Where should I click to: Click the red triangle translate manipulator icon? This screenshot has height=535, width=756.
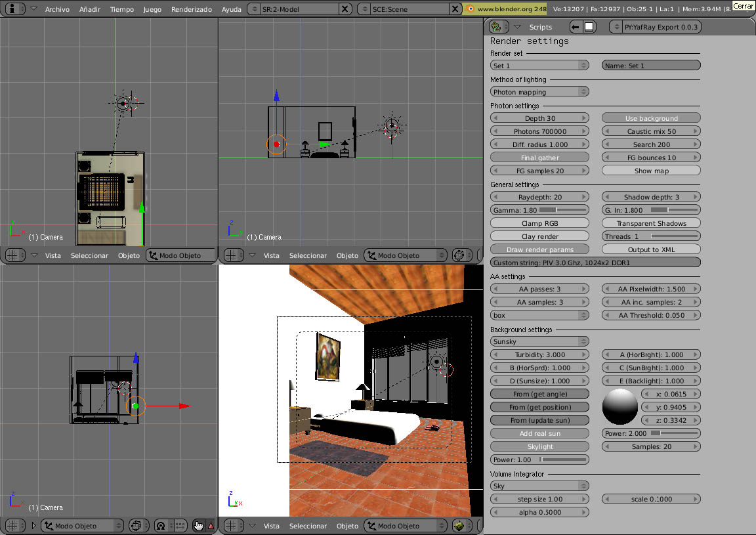(x=211, y=525)
